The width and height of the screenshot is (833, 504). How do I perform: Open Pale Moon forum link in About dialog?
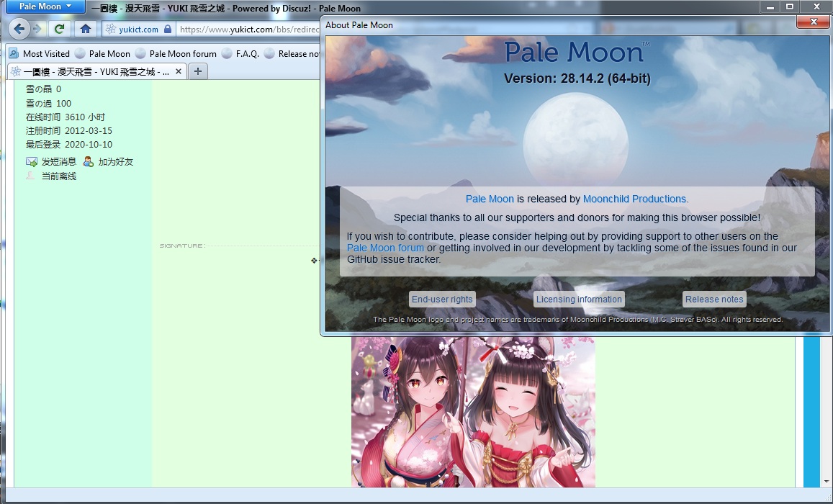[x=385, y=248]
